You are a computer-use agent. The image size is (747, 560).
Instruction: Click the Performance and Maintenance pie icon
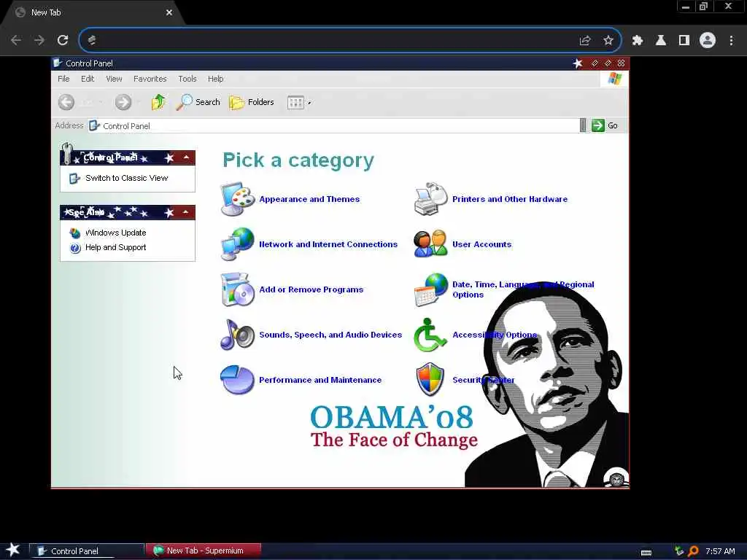coord(237,380)
